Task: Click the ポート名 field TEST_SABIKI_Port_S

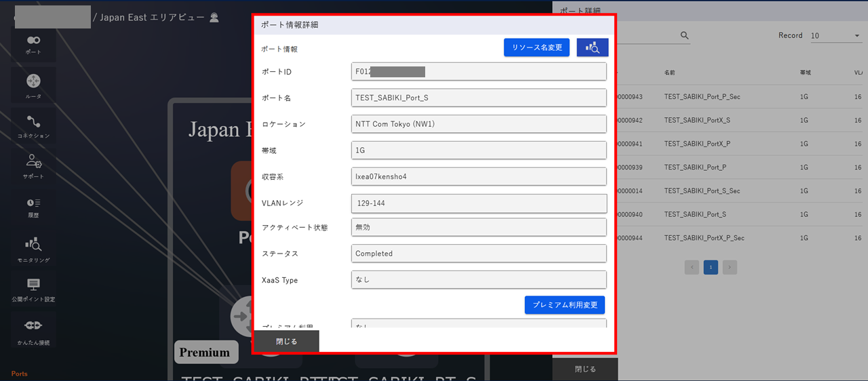Action: [x=479, y=98]
